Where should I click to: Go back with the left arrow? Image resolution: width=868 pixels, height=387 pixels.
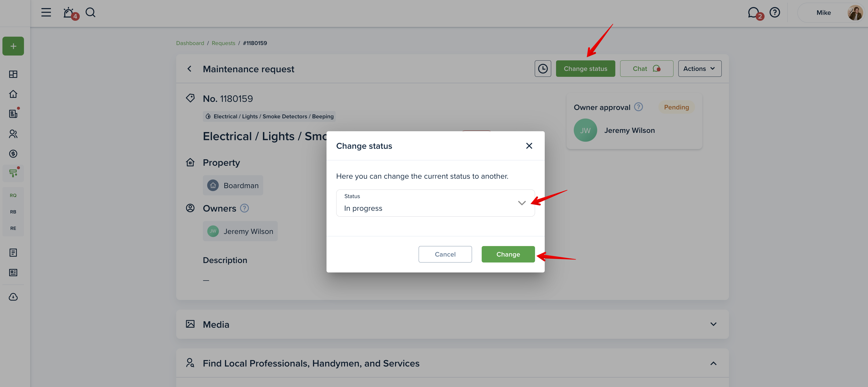[x=190, y=69]
